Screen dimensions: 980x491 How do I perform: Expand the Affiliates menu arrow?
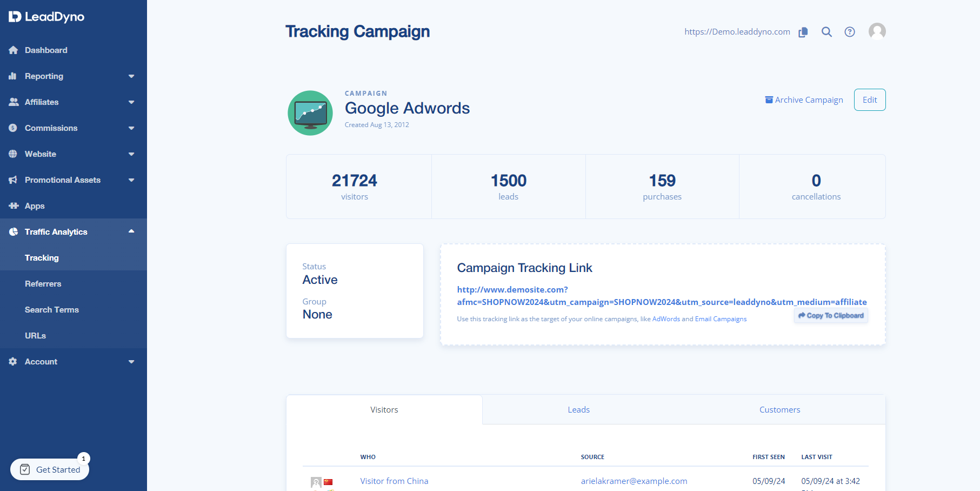pyautogui.click(x=131, y=102)
